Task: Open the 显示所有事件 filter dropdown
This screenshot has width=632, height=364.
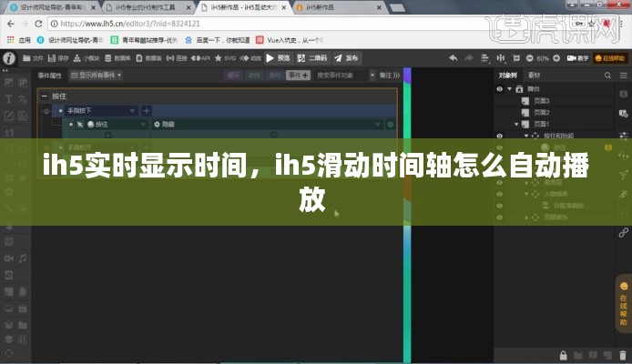Action: [96, 76]
